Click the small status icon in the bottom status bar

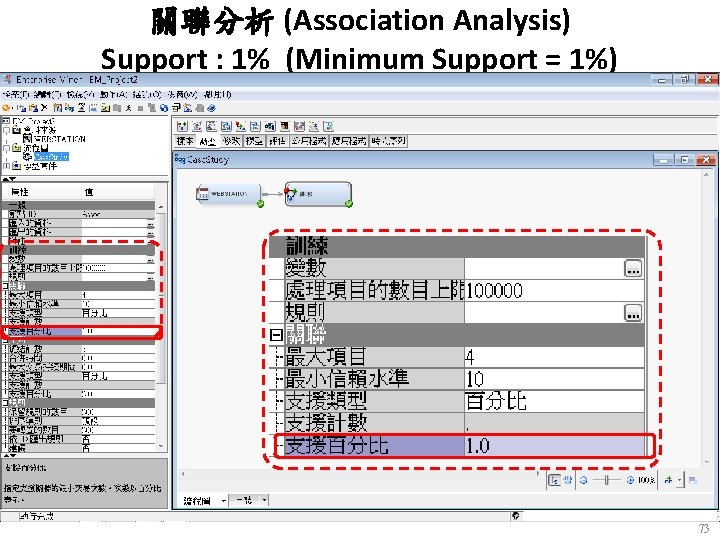pyautogui.click(x=516, y=516)
